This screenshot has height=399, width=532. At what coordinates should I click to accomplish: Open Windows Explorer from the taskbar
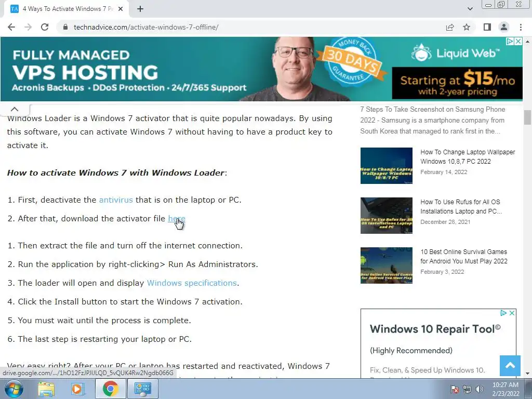[46, 389]
